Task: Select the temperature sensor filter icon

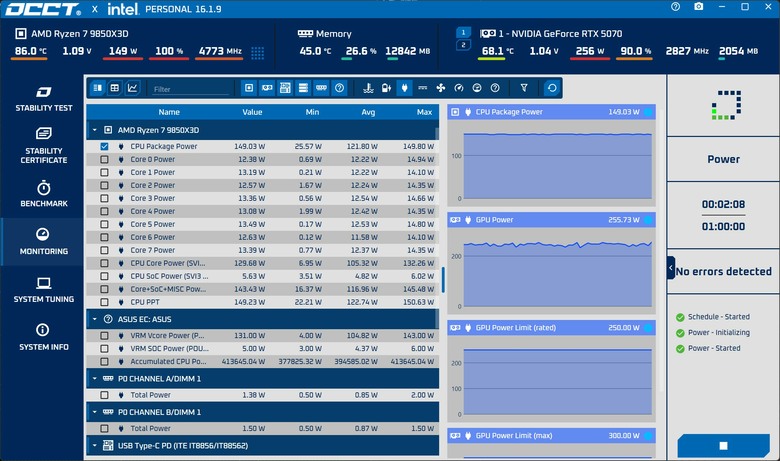Action: [x=368, y=88]
